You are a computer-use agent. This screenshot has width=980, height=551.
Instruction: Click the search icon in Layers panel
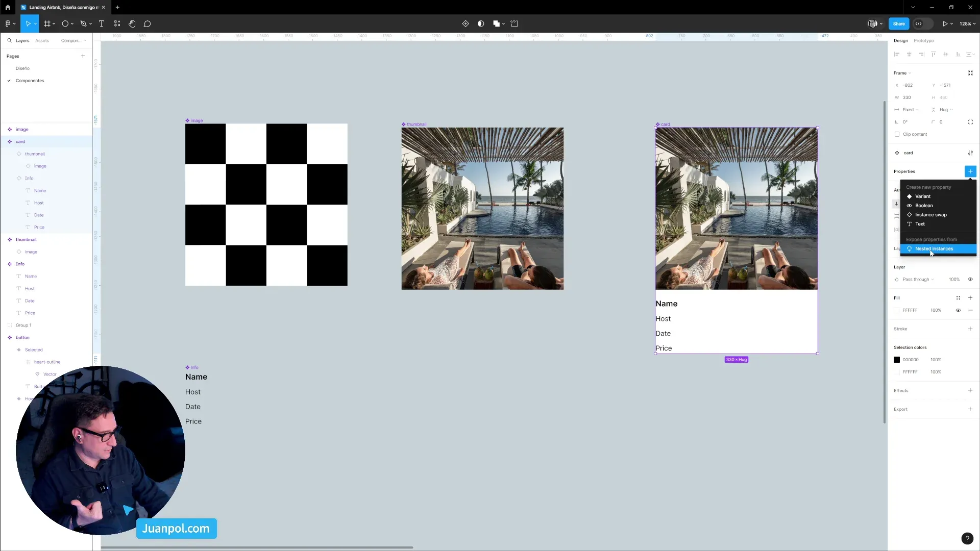click(x=9, y=40)
